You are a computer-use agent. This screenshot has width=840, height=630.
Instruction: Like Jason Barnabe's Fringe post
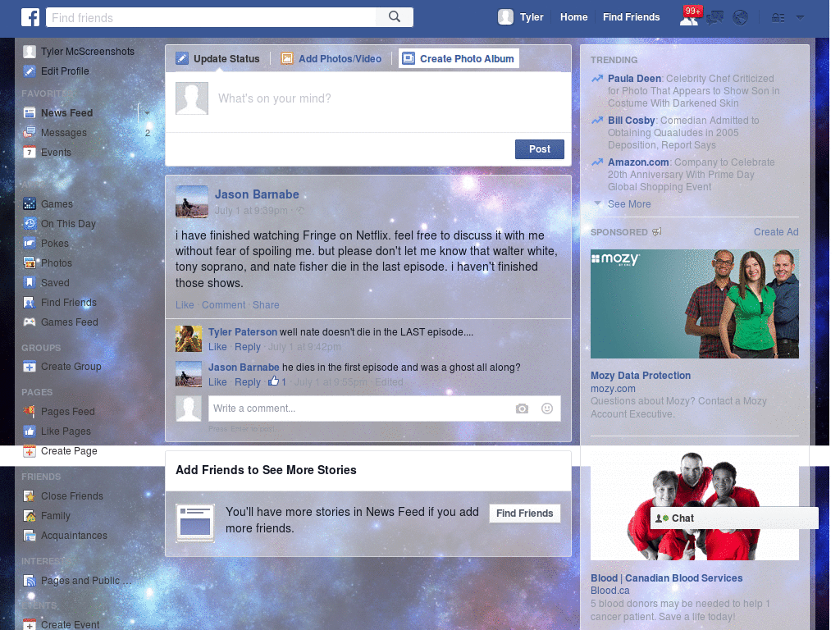tap(185, 305)
